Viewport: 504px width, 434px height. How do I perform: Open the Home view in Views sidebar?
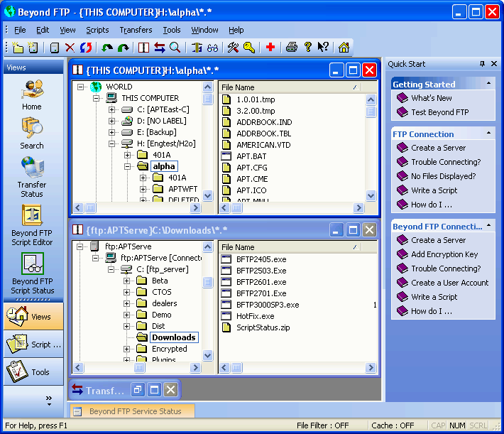(32, 94)
